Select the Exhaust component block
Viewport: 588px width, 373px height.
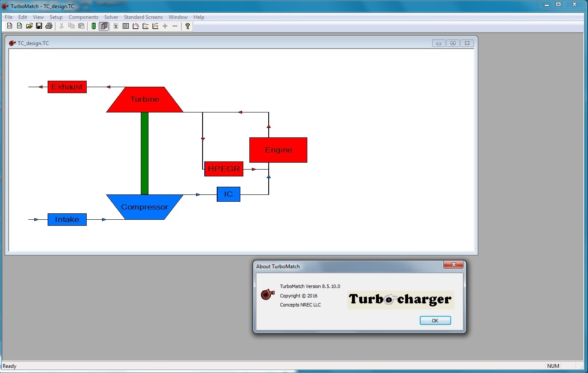[67, 87]
